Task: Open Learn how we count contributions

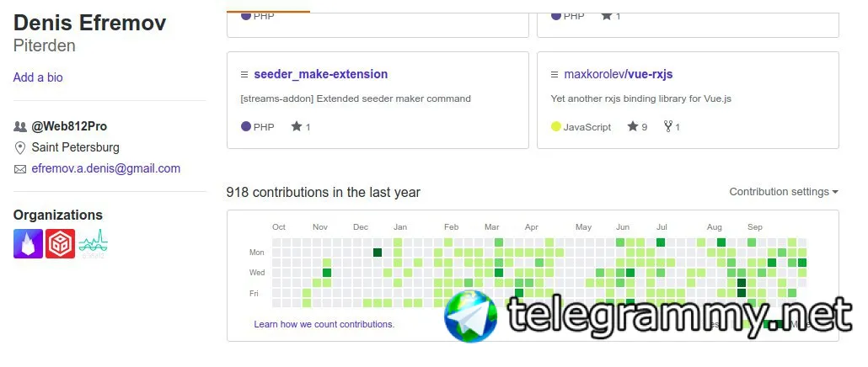Action: (x=324, y=324)
